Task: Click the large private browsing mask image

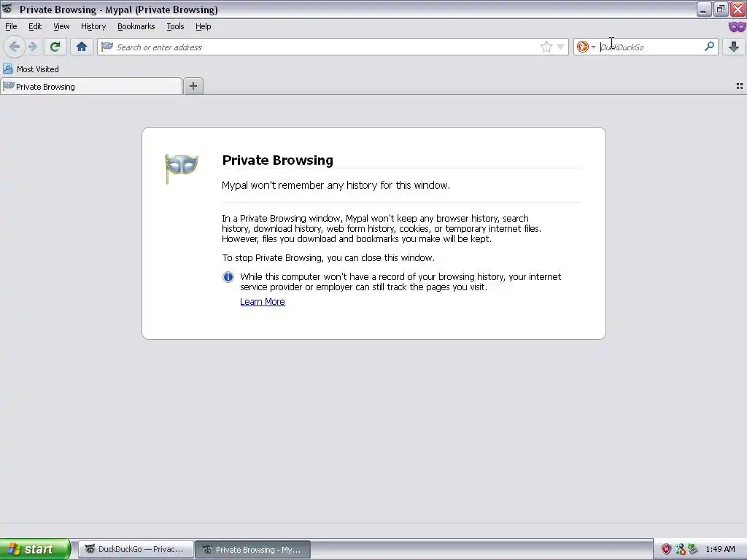Action: point(181,168)
